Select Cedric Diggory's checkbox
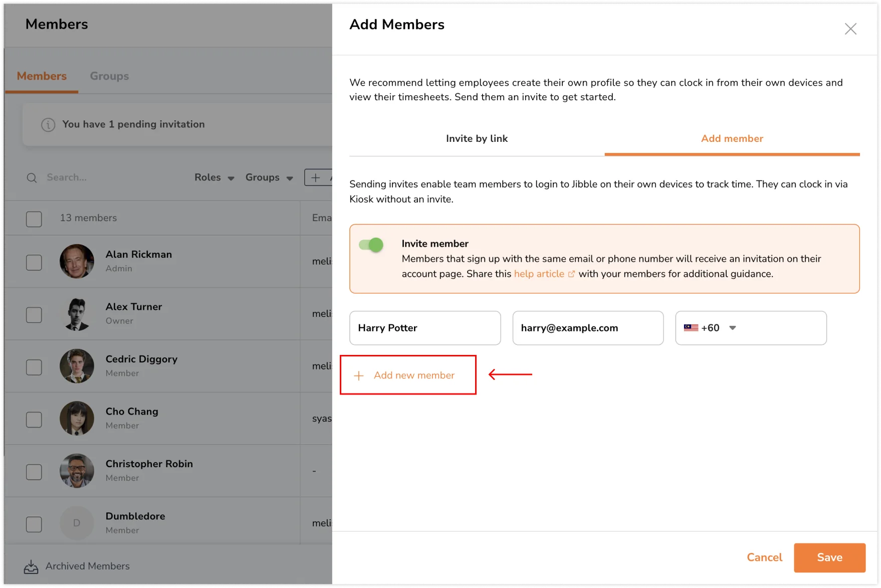Screen dimensions: 881x588 34,367
